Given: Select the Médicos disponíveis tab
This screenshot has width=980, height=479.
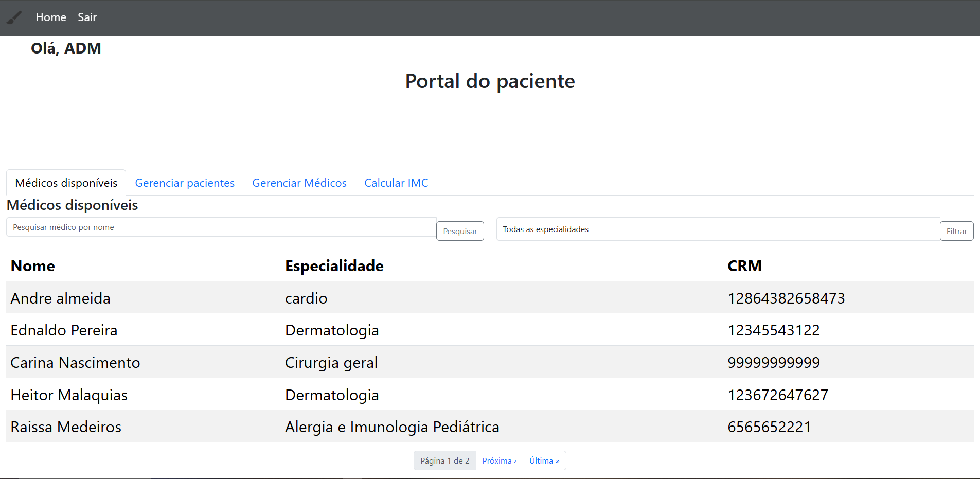Looking at the screenshot, I should coord(66,183).
